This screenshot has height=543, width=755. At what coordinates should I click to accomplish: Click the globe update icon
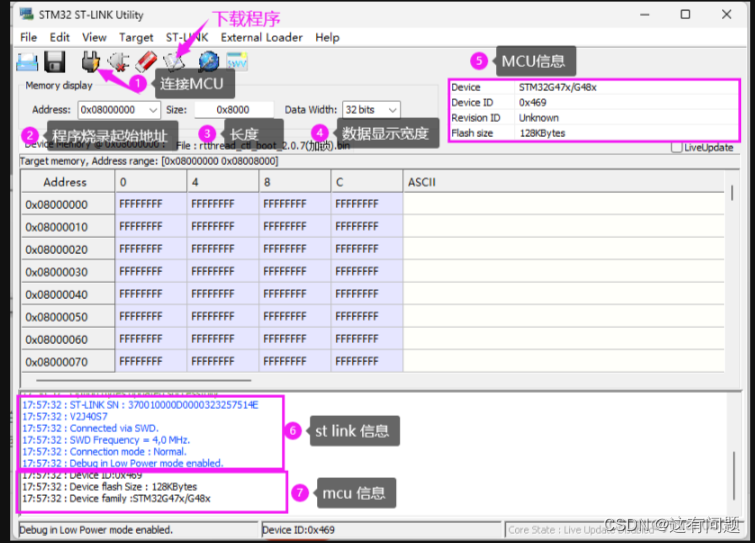[208, 62]
